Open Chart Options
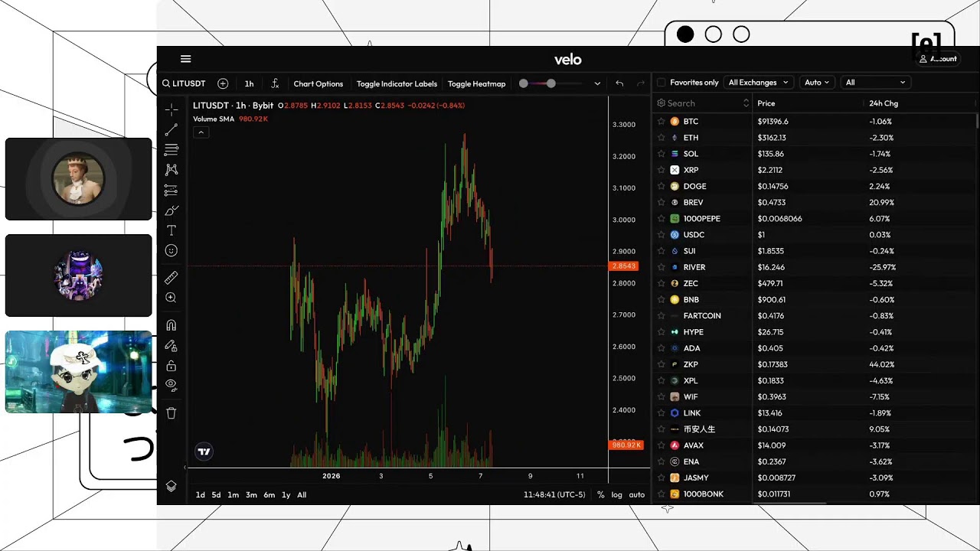980x551 pixels. pyautogui.click(x=318, y=83)
